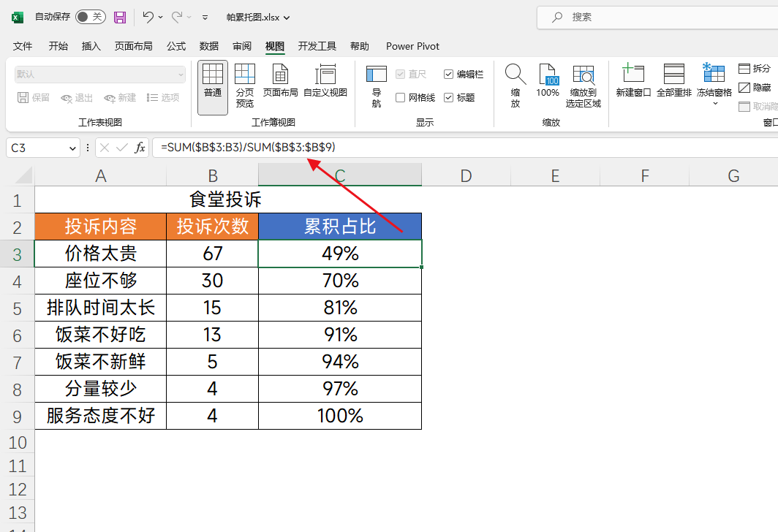Click the Excel app icon in title bar

click(x=18, y=18)
